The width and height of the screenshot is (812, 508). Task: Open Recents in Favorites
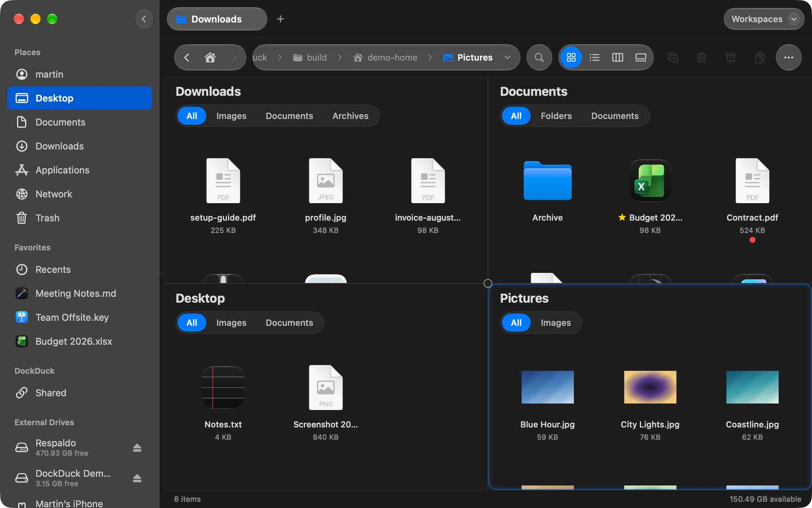click(x=80, y=269)
